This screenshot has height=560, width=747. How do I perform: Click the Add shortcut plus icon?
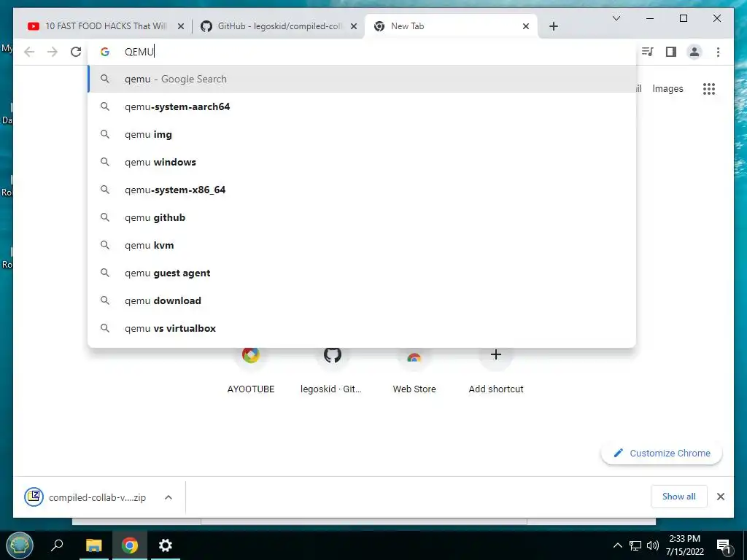[x=496, y=355]
